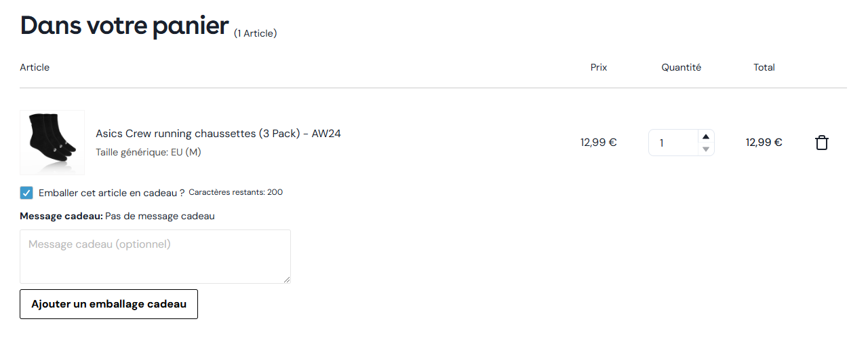Click the 'Dans votre panier' heading

[x=125, y=25]
